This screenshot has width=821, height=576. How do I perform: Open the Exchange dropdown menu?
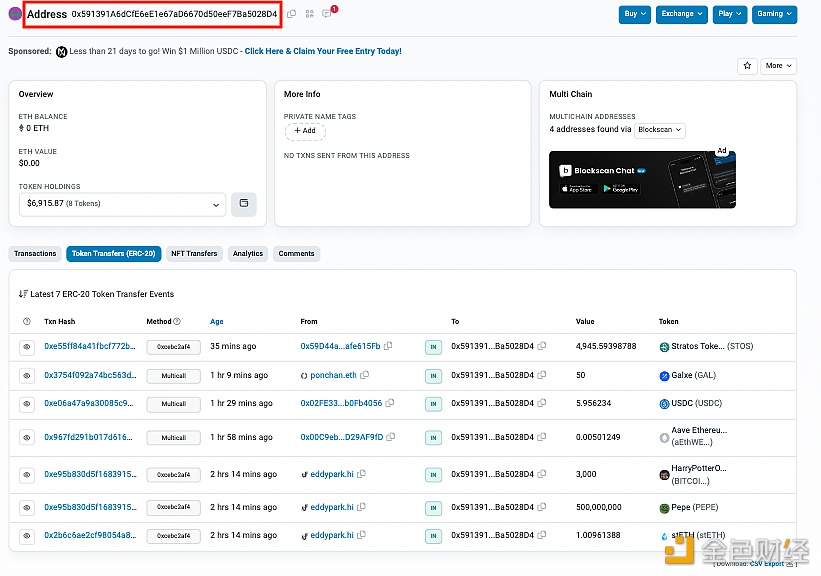coord(682,14)
